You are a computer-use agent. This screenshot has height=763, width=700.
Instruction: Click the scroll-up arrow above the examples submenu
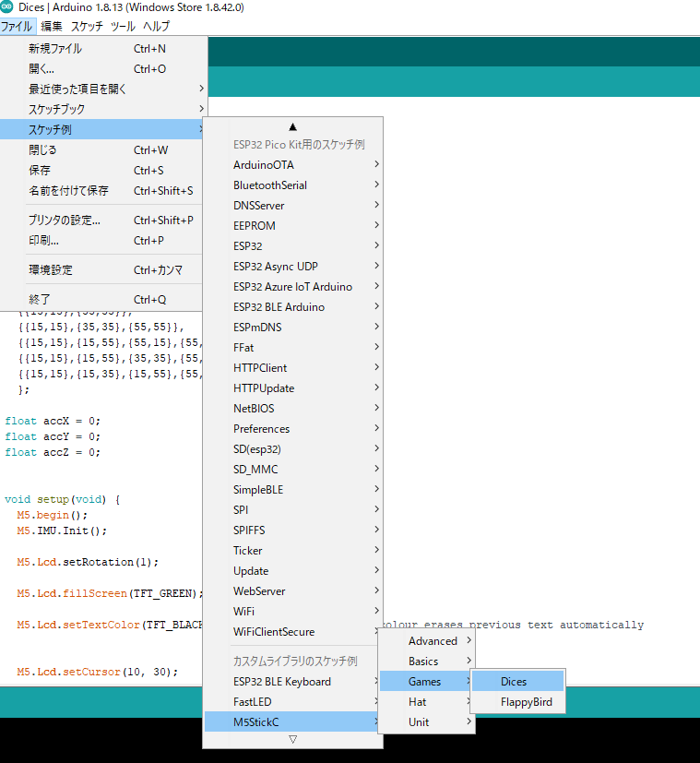coord(292,127)
